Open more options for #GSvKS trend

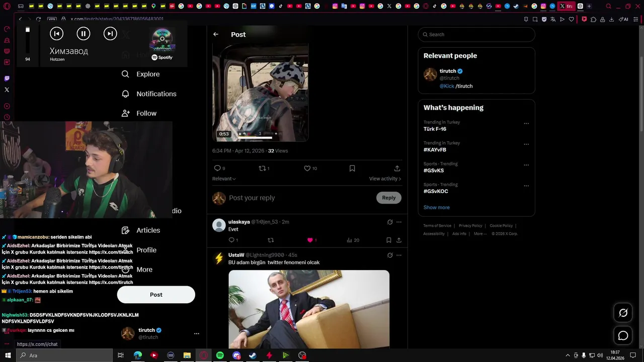point(526,165)
